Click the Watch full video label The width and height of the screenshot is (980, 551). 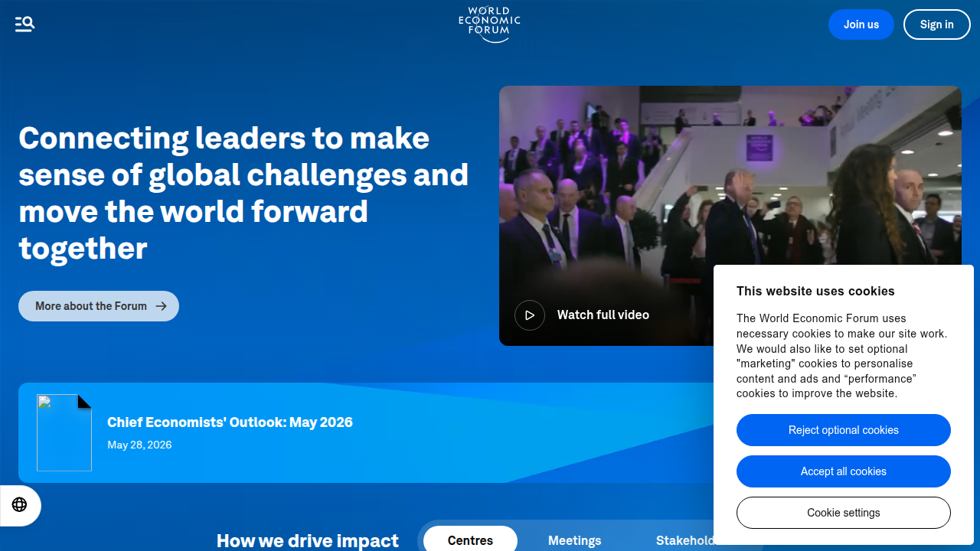coord(603,315)
